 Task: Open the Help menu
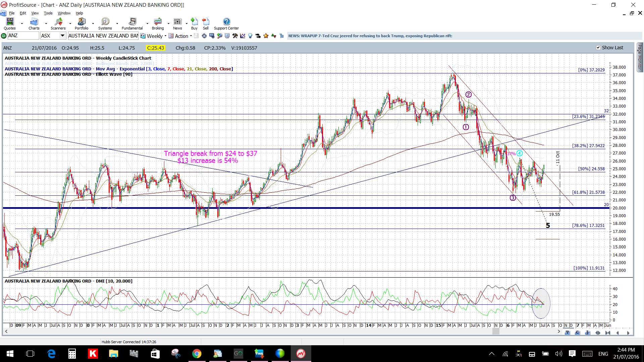(x=79, y=13)
